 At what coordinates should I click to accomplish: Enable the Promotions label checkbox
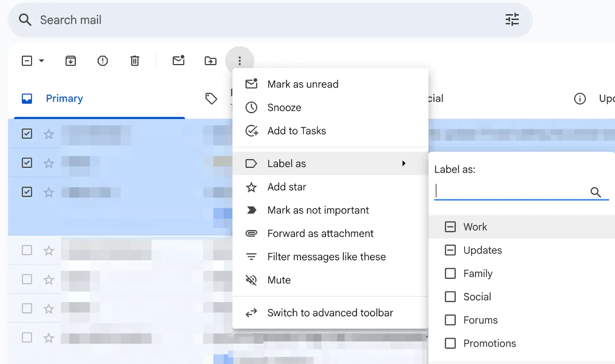click(450, 343)
